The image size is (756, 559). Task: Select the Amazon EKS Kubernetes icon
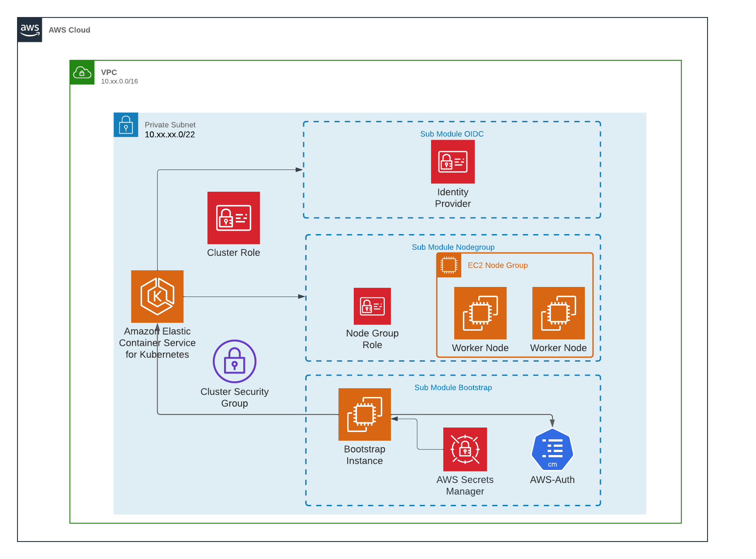tap(157, 297)
